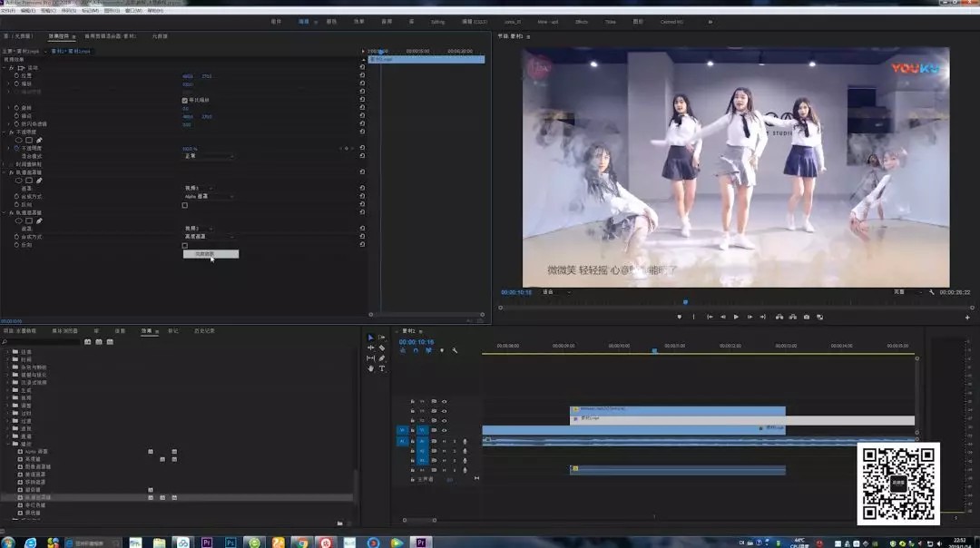Toggle linked selection in timeline
The width and height of the screenshot is (980, 548).
(x=428, y=350)
